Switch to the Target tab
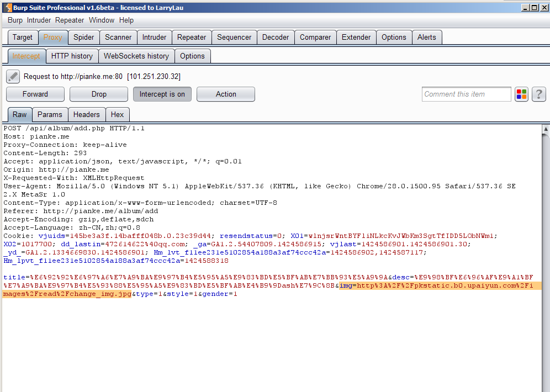 click(23, 37)
